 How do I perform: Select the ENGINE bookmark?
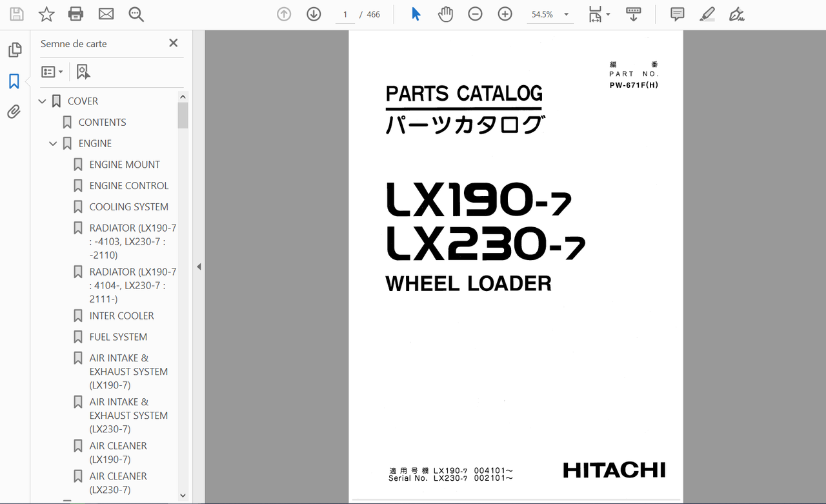[95, 144]
